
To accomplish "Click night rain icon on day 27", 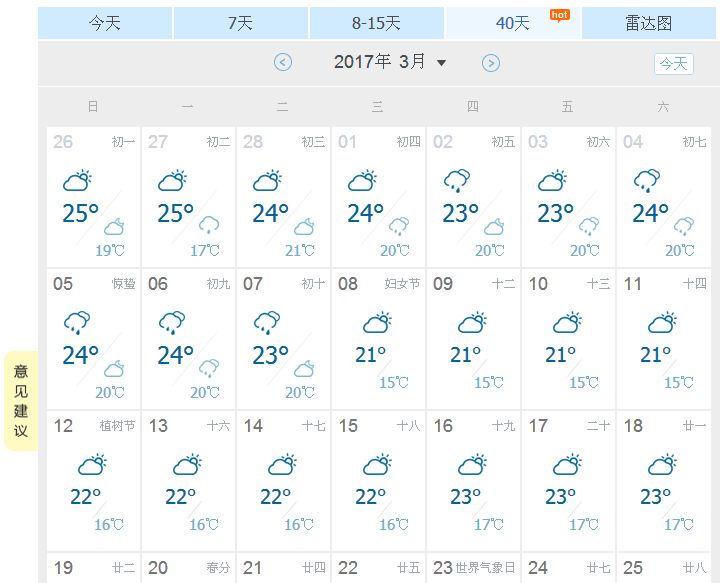I will point(209,225).
